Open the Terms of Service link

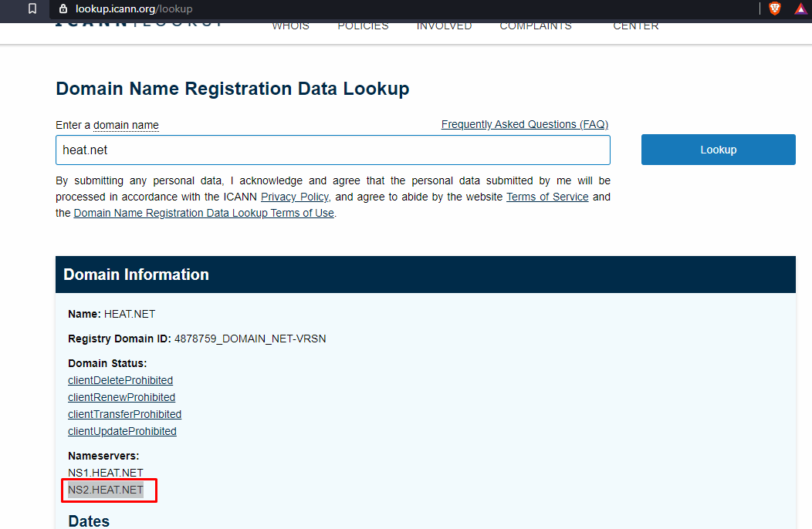click(x=547, y=197)
